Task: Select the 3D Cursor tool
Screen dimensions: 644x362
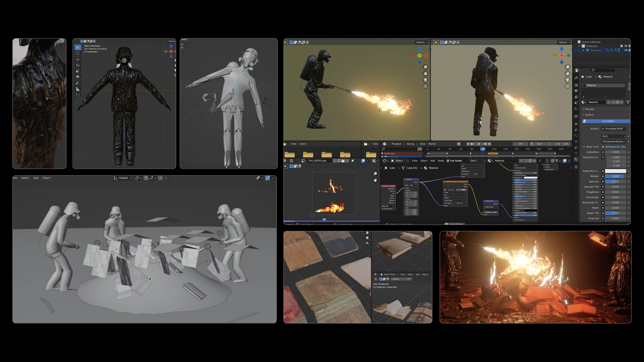Action: [78, 53]
